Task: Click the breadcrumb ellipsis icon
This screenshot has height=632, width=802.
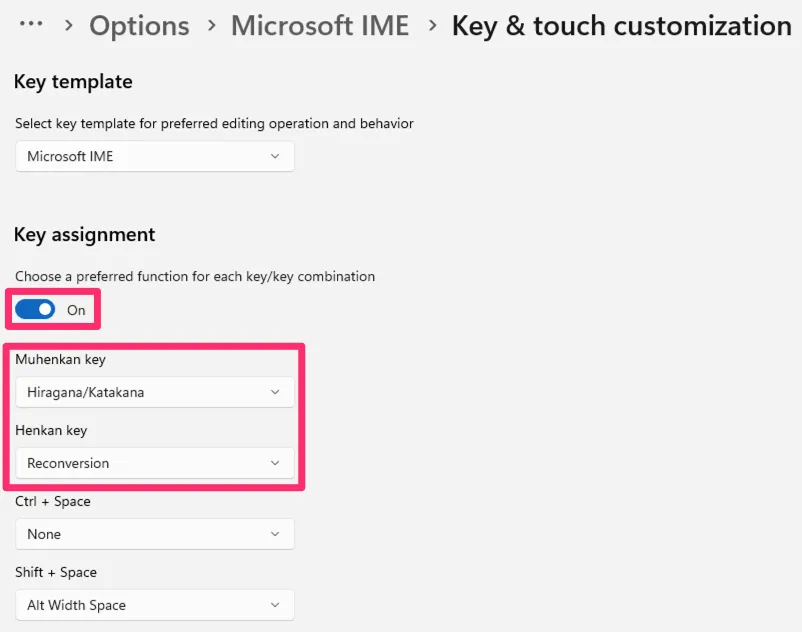Action: click(31, 24)
